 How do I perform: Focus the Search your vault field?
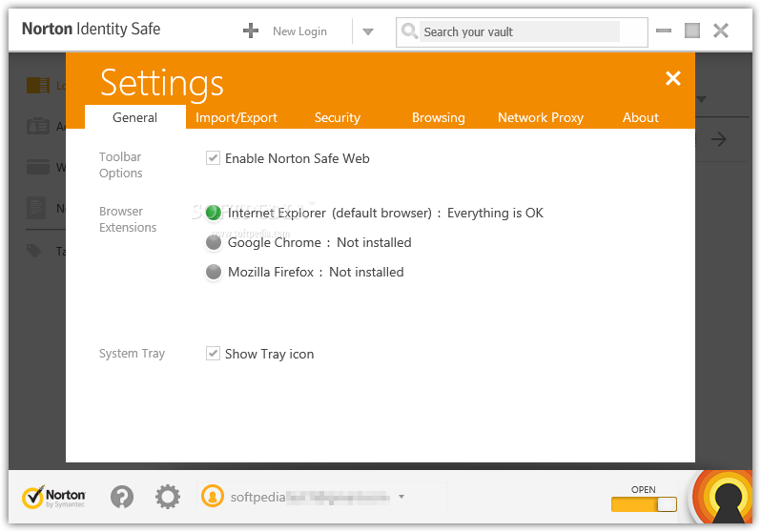coord(520,31)
